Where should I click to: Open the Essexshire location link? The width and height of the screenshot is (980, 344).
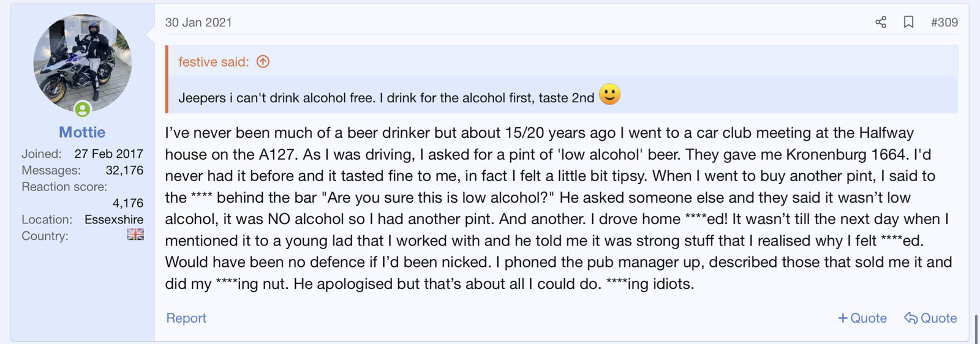point(114,219)
